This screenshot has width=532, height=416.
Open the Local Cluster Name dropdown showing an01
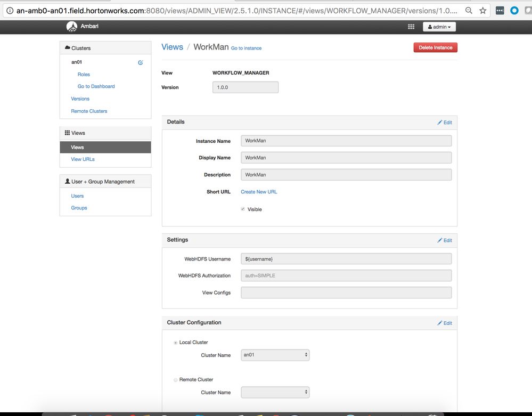pos(275,355)
